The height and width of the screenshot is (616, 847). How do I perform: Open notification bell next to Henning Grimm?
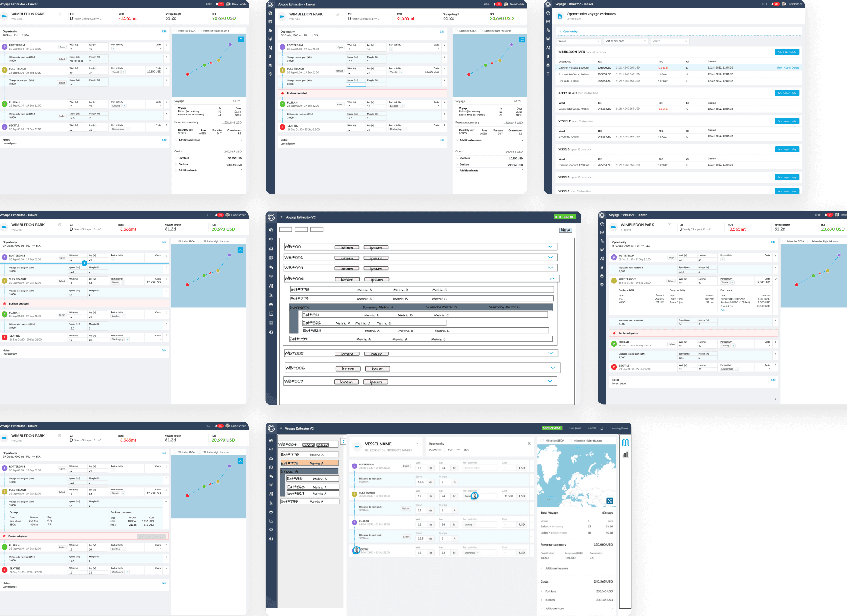(x=602, y=428)
